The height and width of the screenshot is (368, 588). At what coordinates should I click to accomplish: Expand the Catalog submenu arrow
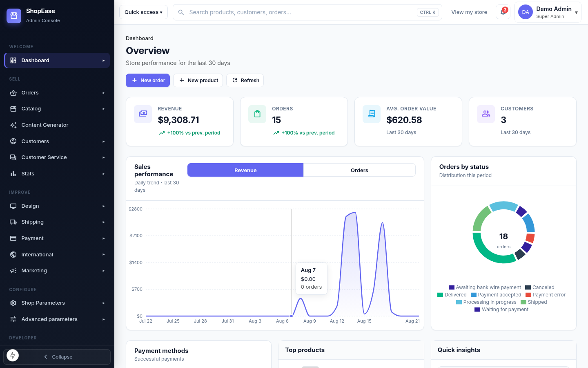tap(104, 109)
